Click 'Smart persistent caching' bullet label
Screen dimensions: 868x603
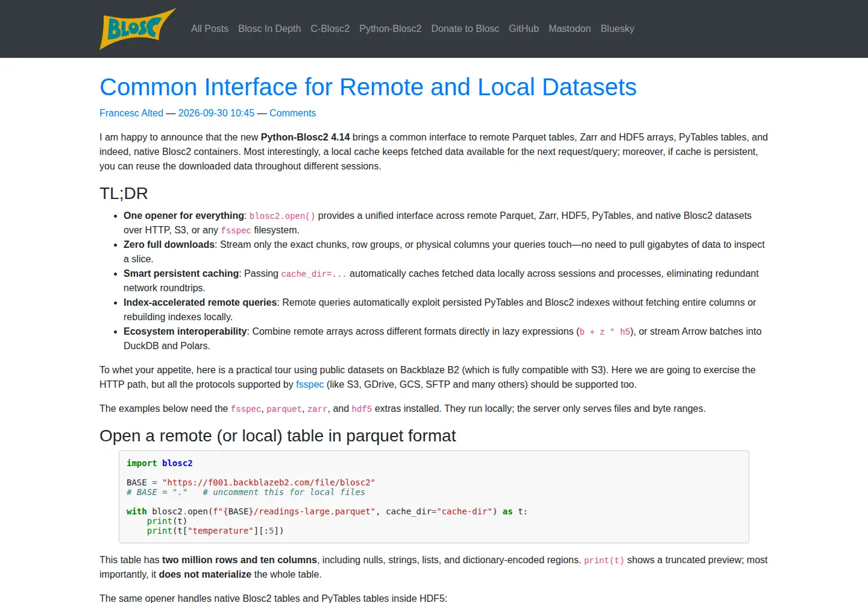(x=181, y=274)
